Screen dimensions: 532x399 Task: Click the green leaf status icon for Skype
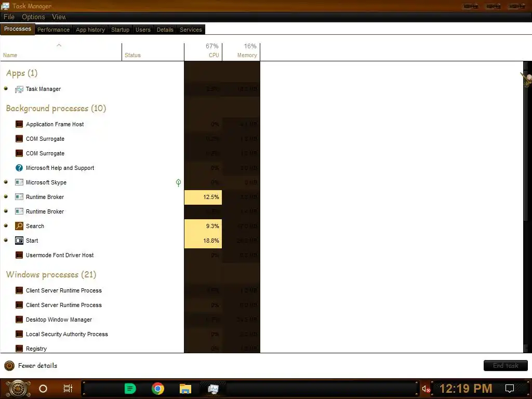[x=179, y=183]
